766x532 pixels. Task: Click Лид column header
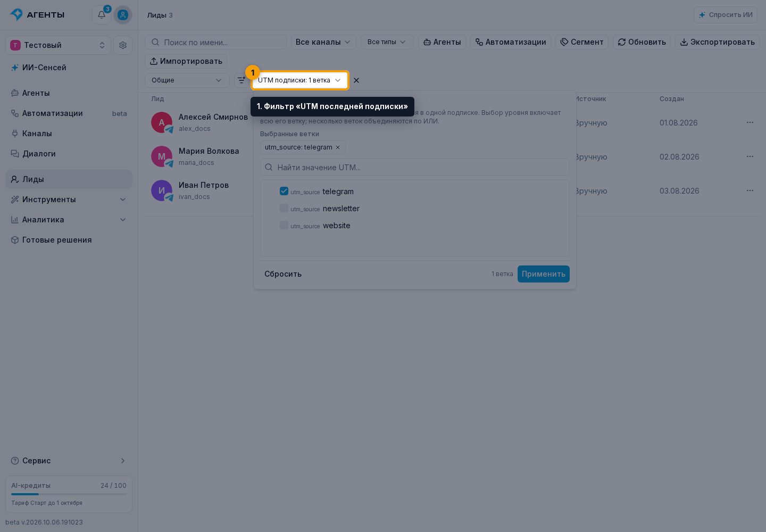pos(157,99)
